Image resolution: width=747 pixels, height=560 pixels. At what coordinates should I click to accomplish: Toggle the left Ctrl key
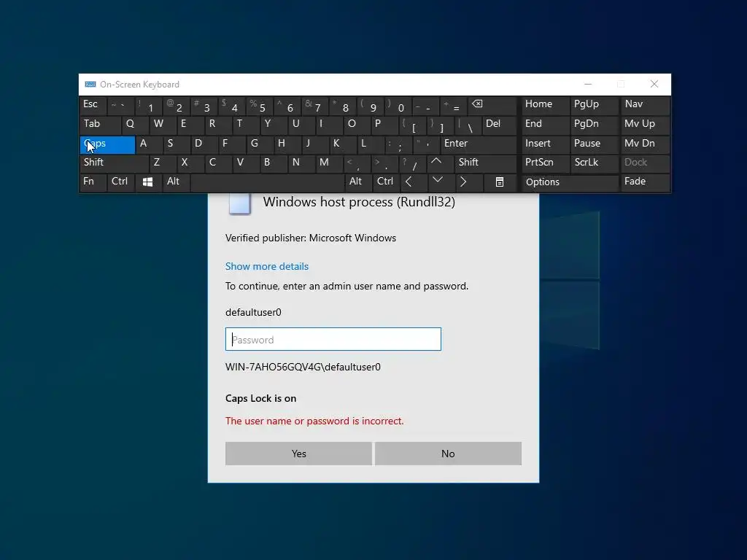pos(121,182)
